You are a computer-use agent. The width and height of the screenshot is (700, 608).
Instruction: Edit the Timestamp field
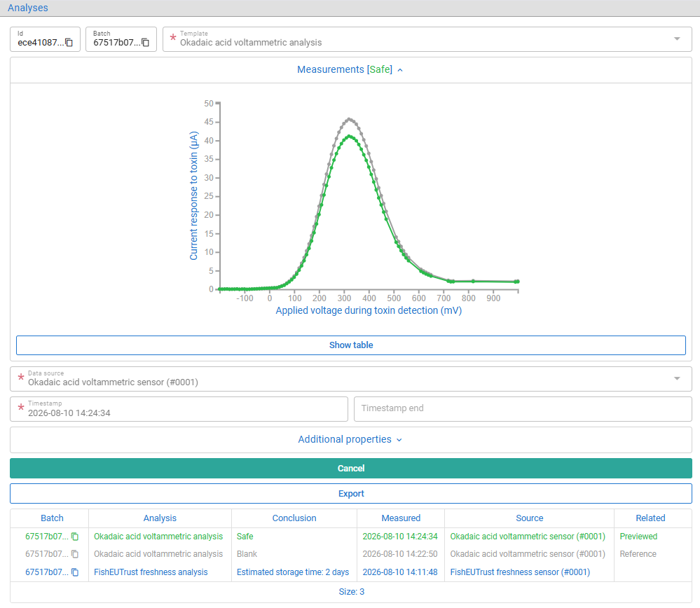coord(179,409)
